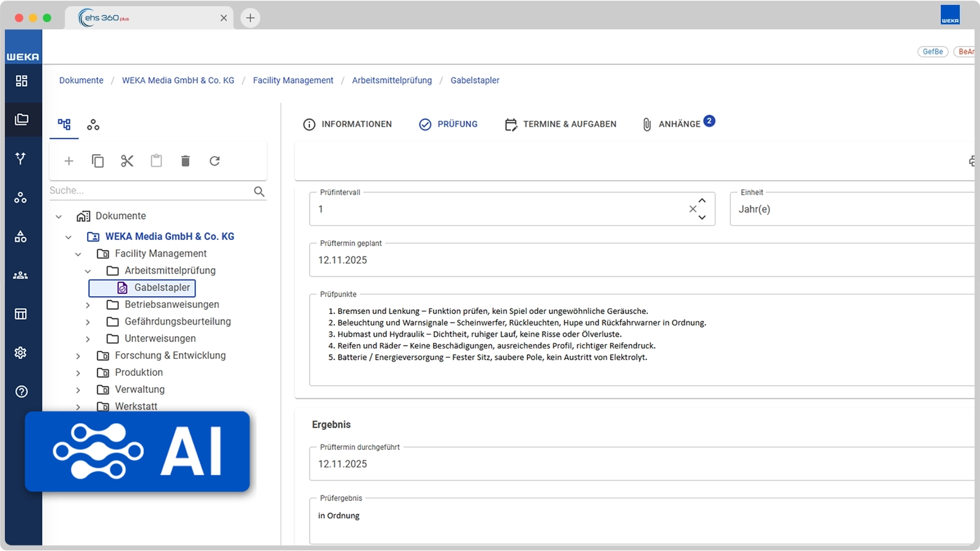Open the Einheit dropdown showing Jahr(e)

(852, 209)
